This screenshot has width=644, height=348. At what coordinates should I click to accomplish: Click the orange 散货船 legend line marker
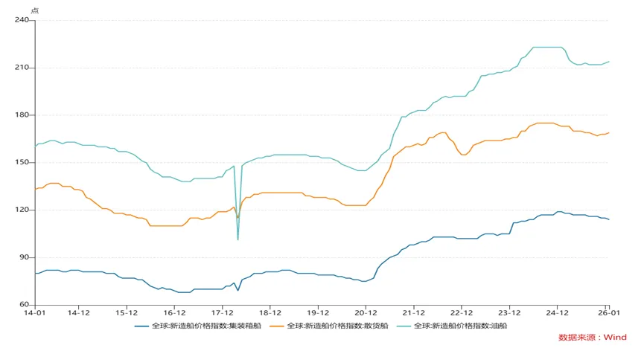pyautogui.click(x=275, y=326)
